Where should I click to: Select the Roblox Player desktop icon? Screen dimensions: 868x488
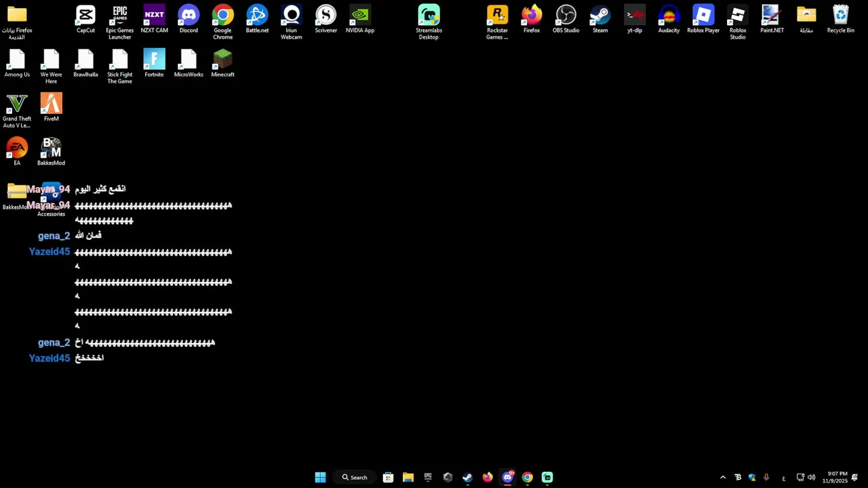pyautogui.click(x=703, y=20)
